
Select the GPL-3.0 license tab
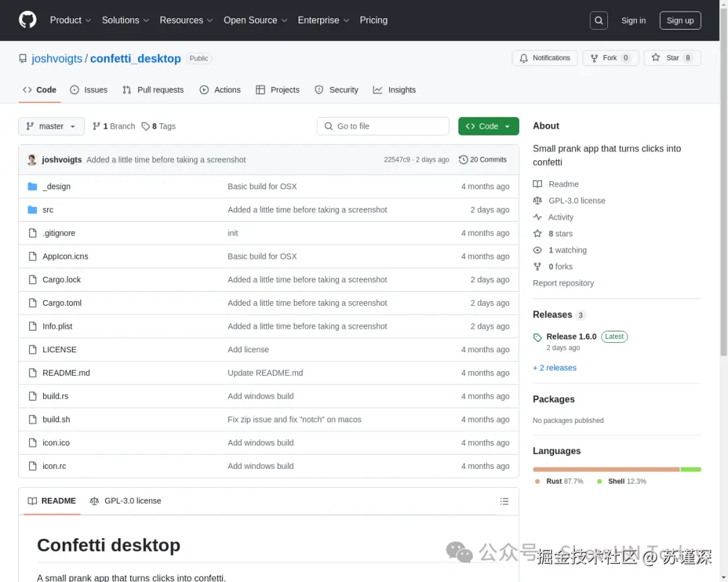click(125, 501)
